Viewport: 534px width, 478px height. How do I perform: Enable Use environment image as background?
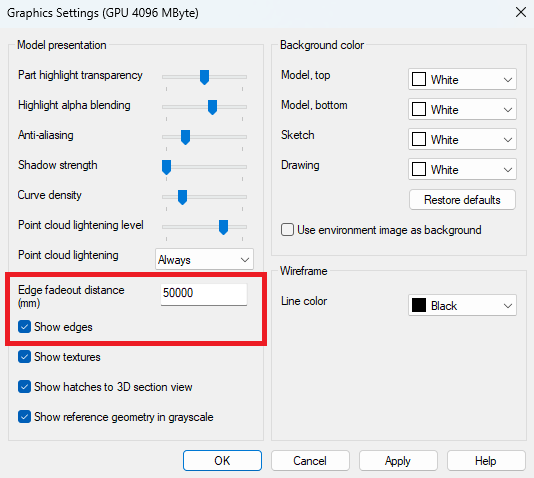[287, 230]
